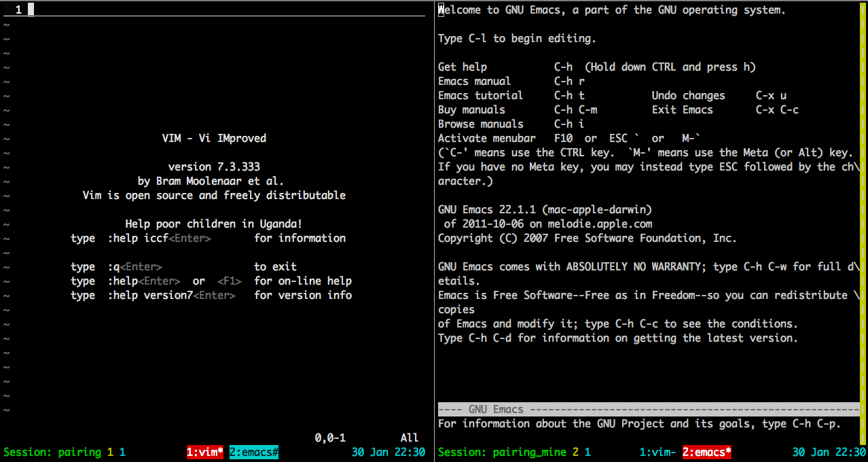This screenshot has width=868, height=462.
Task: Click 'Vim is open source and freely distributable'
Action: [214, 195]
